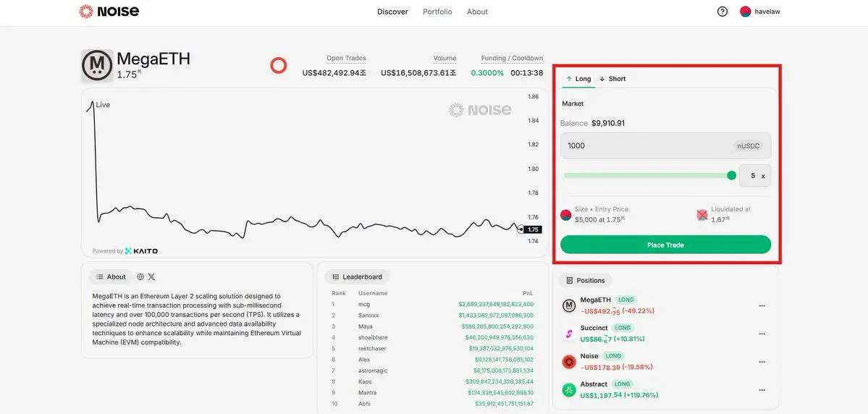Click the LONG badge on Abstract position
The image size is (868, 414).
pyautogui.click(x=623, y=384)
